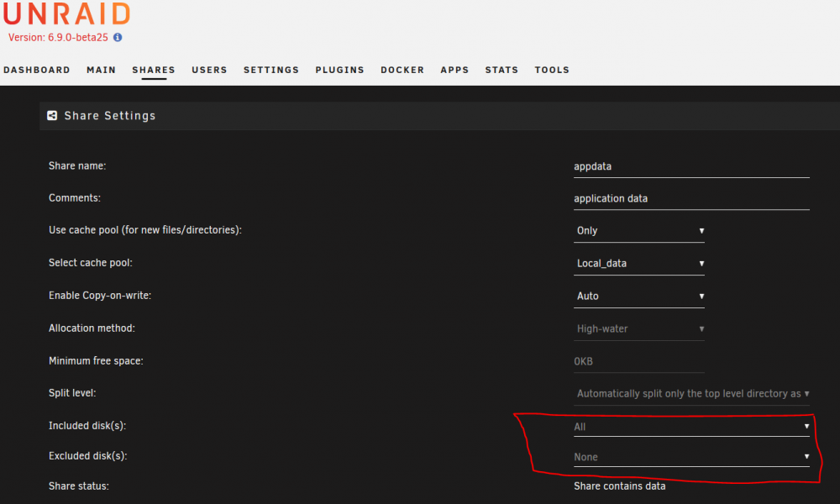
Task: Open the Dashboard tab
Action: tap(37, 71)
